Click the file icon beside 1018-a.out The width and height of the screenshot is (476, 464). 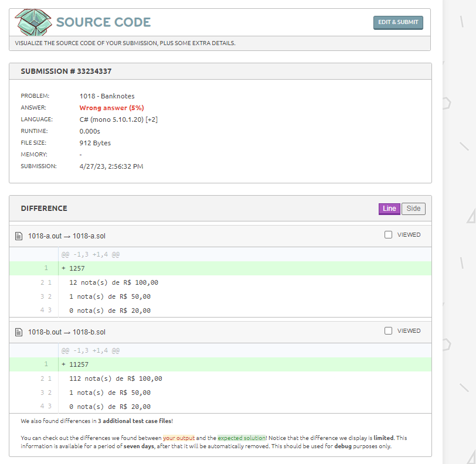click(19, 236)
